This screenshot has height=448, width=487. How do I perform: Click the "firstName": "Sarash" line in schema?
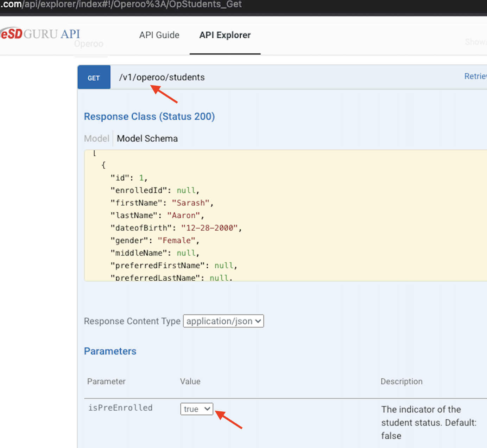162,203
